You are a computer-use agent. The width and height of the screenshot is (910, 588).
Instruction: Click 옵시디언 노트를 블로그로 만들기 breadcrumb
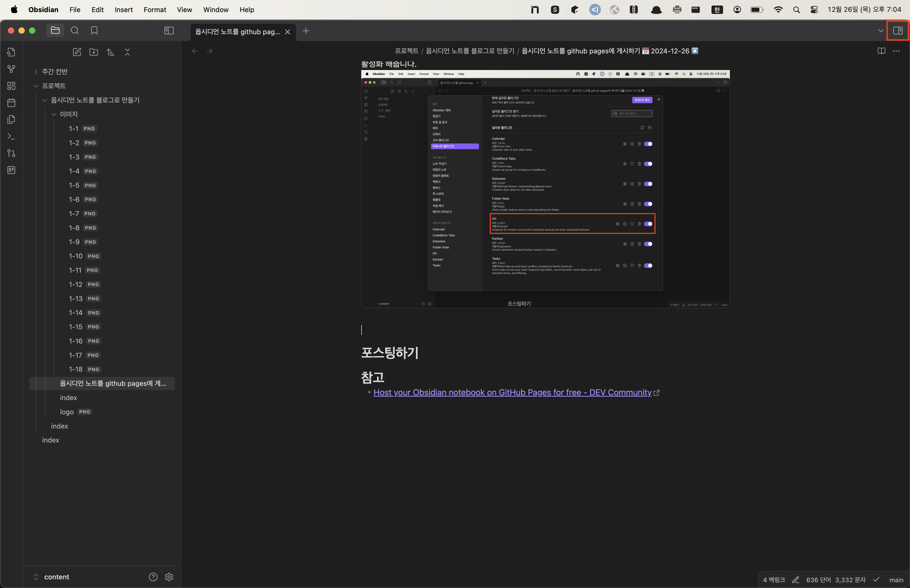[x=470, y=51]
